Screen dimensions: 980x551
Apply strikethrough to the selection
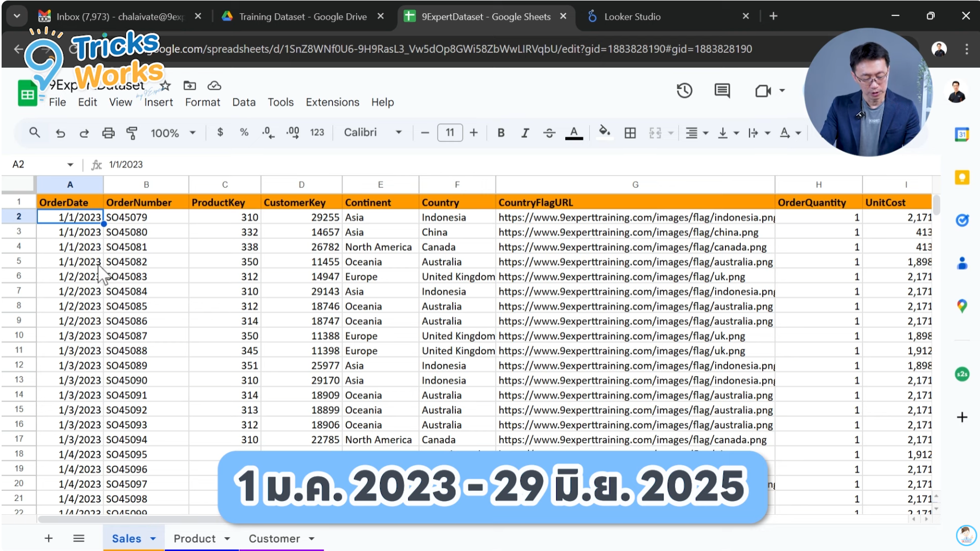coord(549,133)
